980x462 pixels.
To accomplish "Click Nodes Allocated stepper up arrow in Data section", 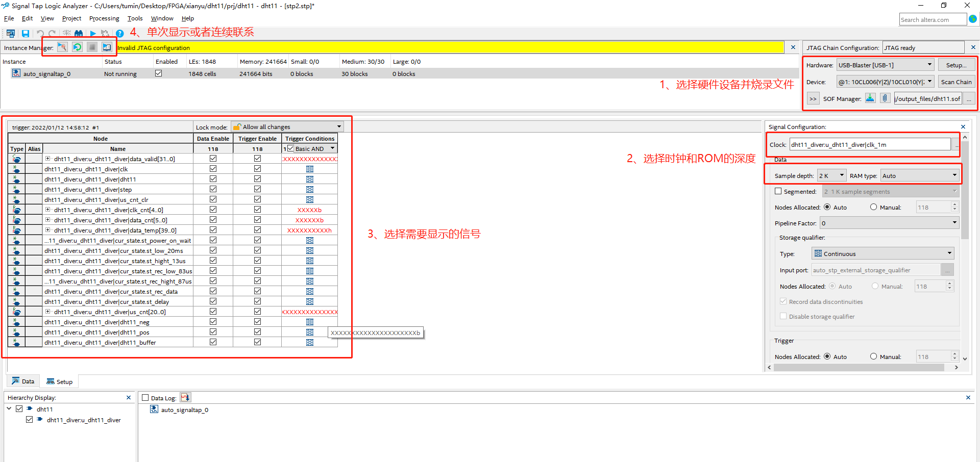I will click(954, 204).
